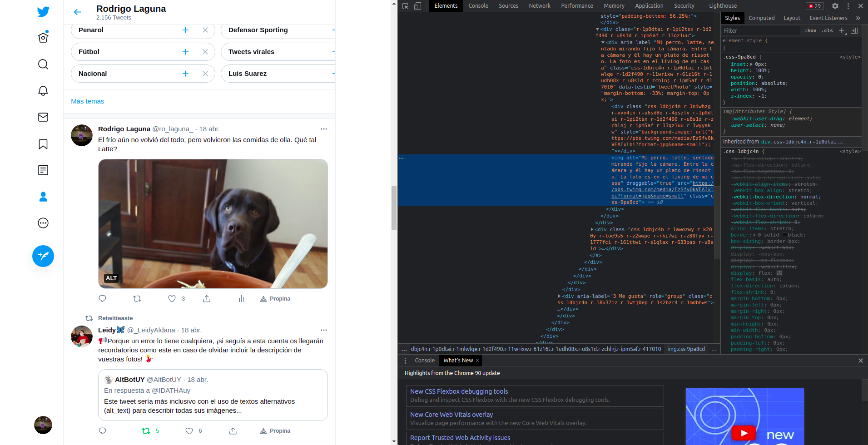Open the 29 errors counter badge
Screen dimensions: 868x445
coord(815,6)
